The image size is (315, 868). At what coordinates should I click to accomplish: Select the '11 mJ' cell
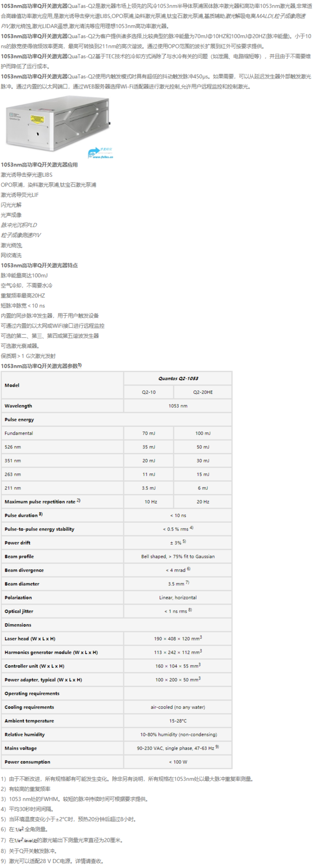pos(149,474)
